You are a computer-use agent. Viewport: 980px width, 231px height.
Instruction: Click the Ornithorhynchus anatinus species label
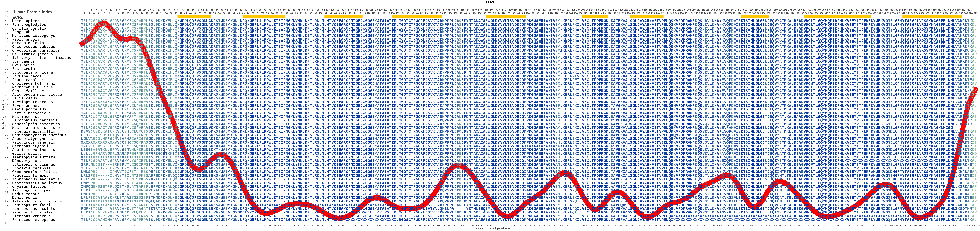click(39, 135)
